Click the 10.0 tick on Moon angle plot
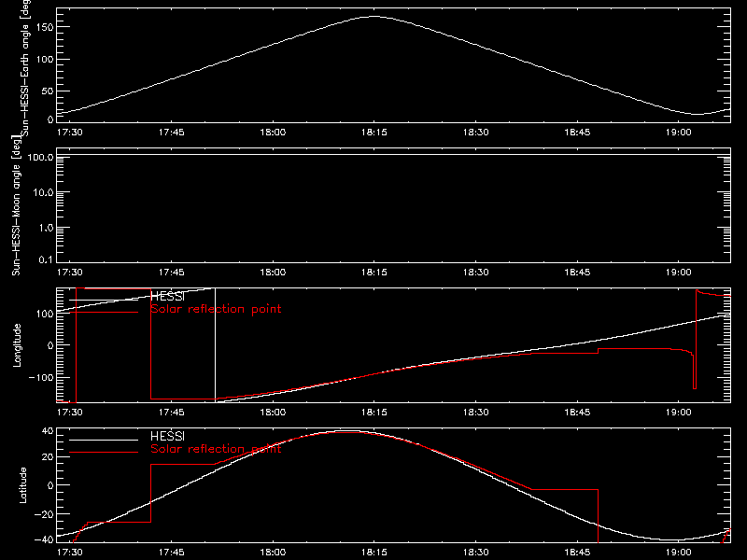747x560 pixels. pyautogui.click(x=43, y=192)
